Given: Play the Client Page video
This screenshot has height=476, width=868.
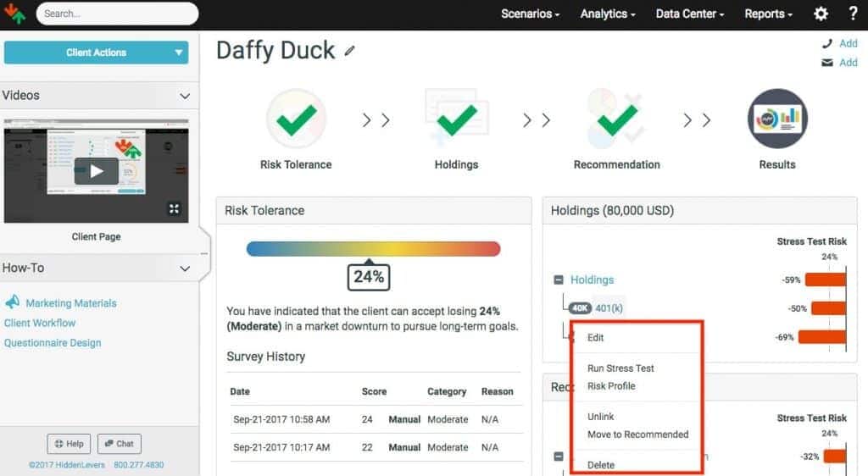Looking at the screenshot, I should click(x=97, y=171).
